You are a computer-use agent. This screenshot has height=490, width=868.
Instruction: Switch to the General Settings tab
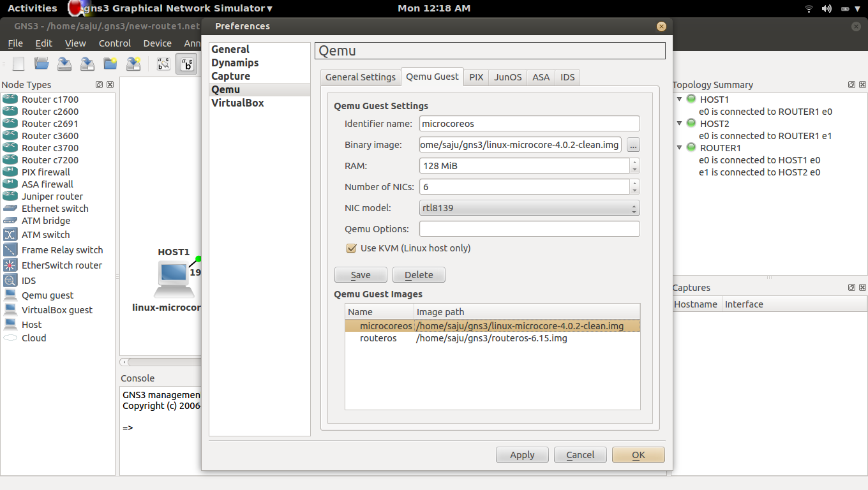point(361,77)
